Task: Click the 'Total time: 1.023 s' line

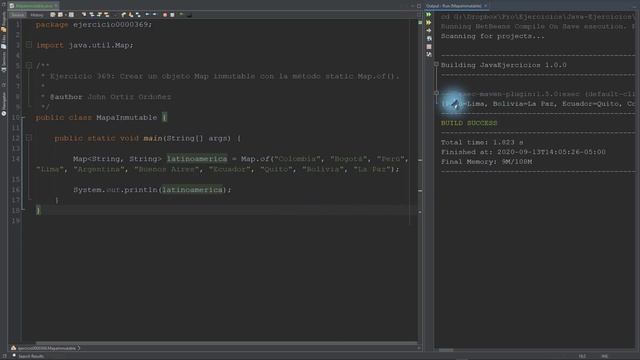Action: (482, 142)
